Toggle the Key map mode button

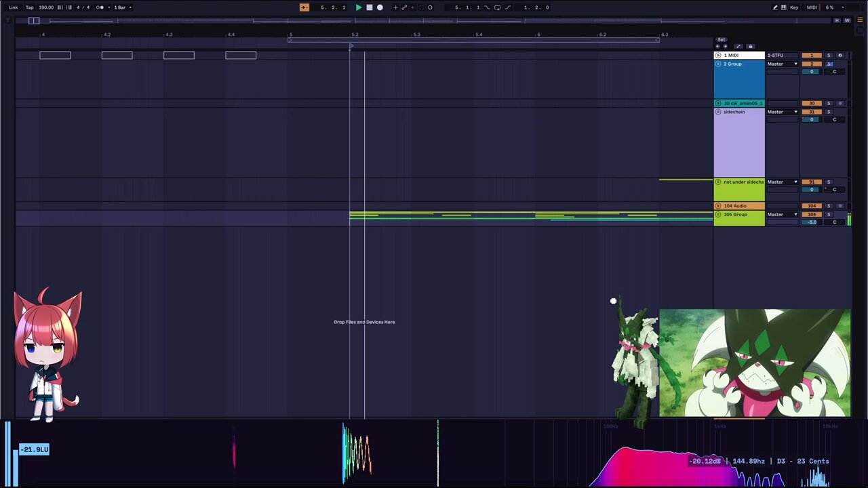794,7
